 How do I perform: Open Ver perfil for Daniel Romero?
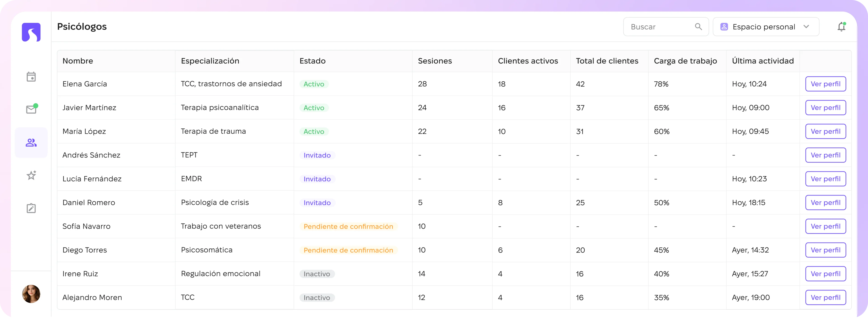(825, 203)
